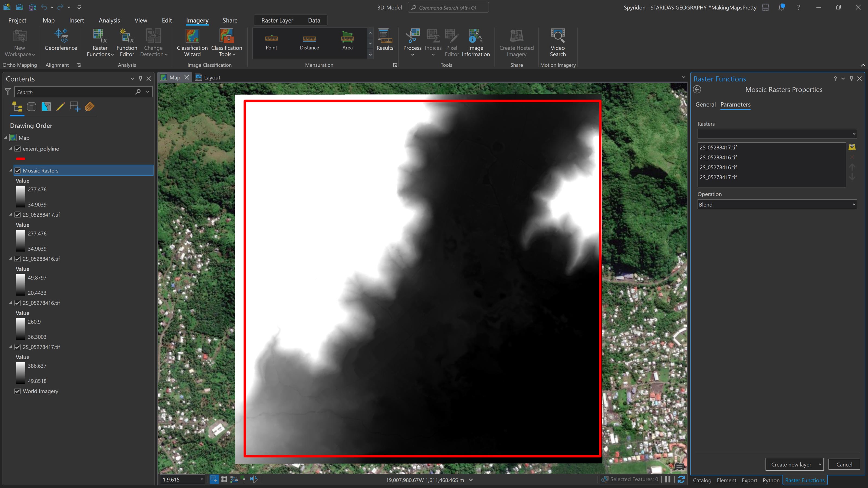Refresh the map view
Viewport: 868px width, 488px height.
coord(681,479)
